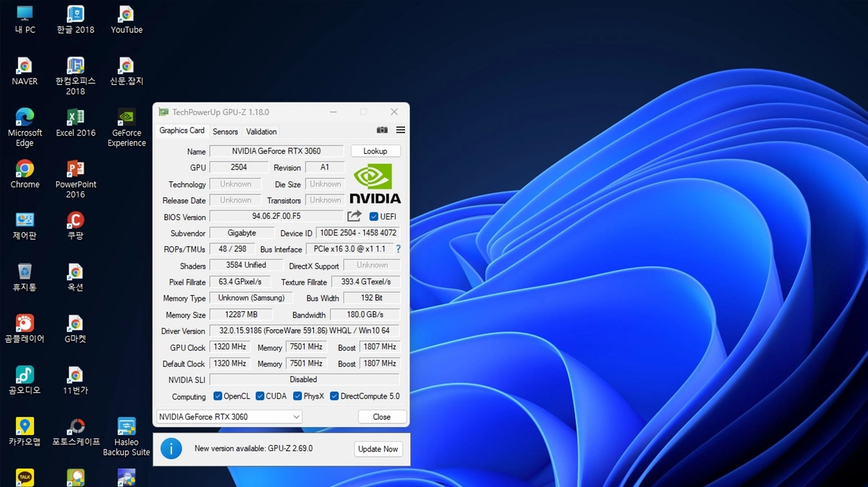This screenshot has width=868, height=487.
Task: Toggle the UEFI checkbox
Action: [x=373, y=216]
